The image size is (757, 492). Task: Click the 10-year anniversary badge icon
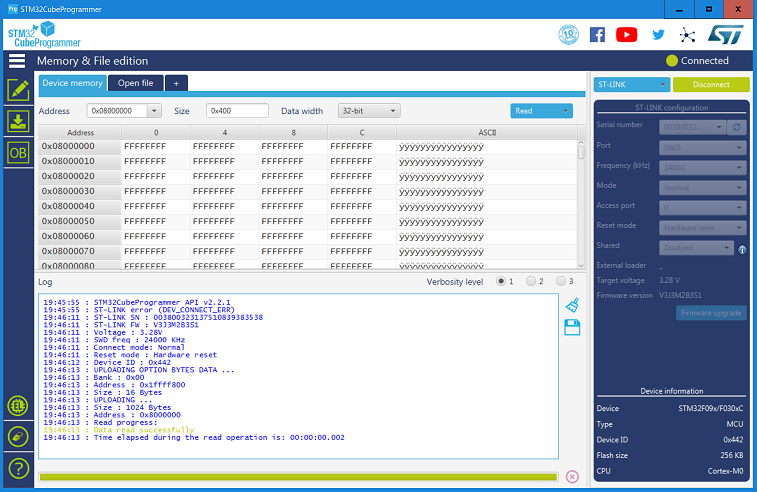coord(569,35)
